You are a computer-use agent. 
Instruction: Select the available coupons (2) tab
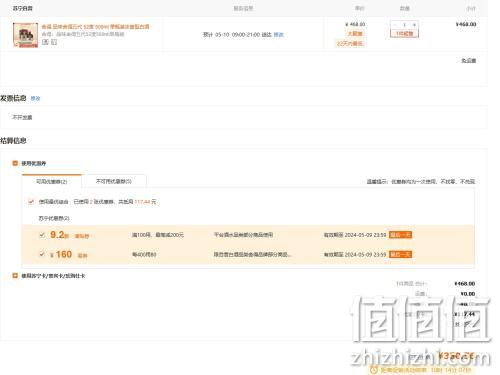52,181
